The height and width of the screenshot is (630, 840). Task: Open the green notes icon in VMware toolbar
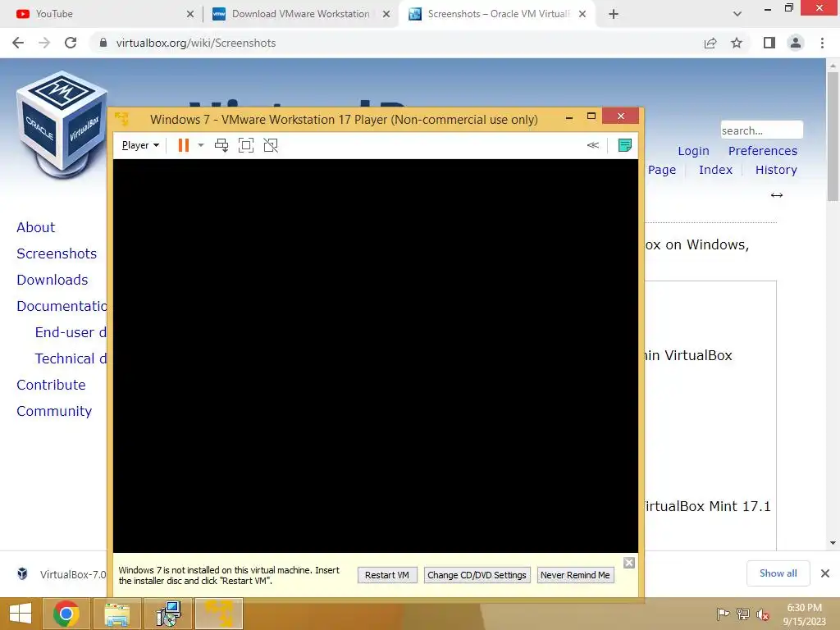point(624,145)
